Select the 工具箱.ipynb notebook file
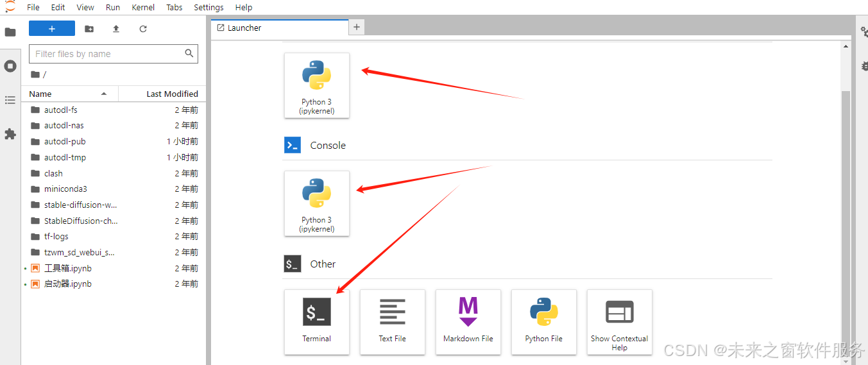 114,268
